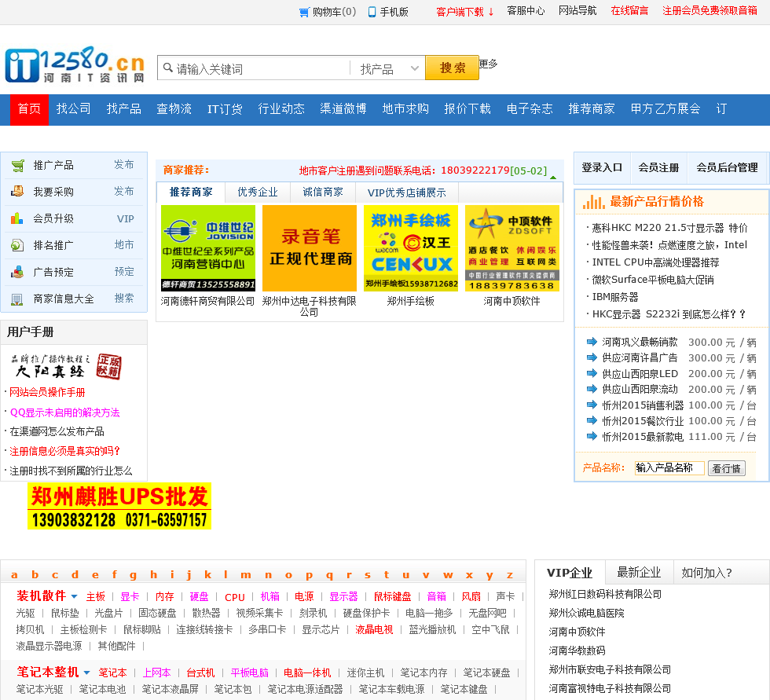The height and width of the screenshot is (700, 770).
Task: Click the small green arrow after the notice
Action: point(553,178)
